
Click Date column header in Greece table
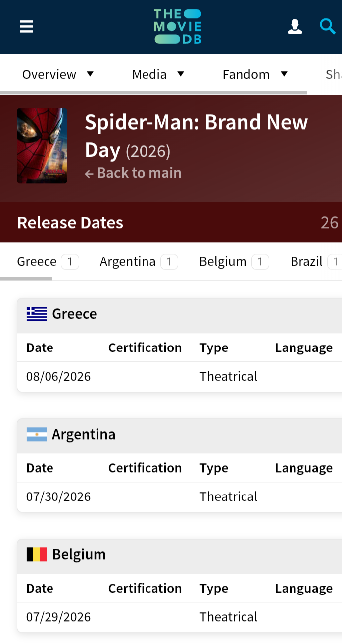tap(40, 347)
